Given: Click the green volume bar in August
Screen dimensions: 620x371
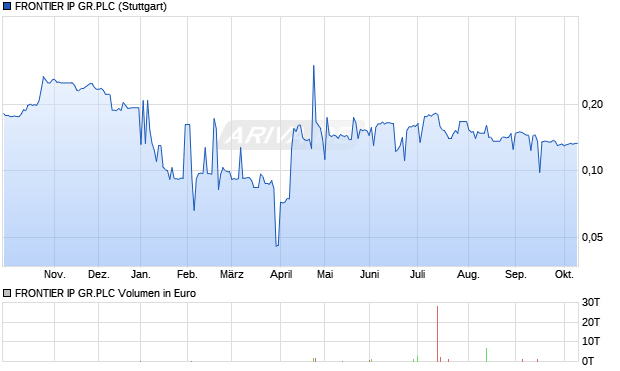Looking at the screenshot, I should coord(486,355).
